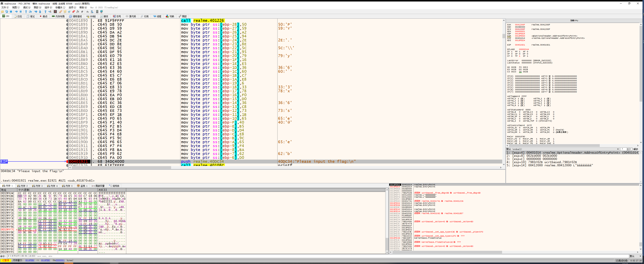Open the calculator tool icon

click(97, 12)
